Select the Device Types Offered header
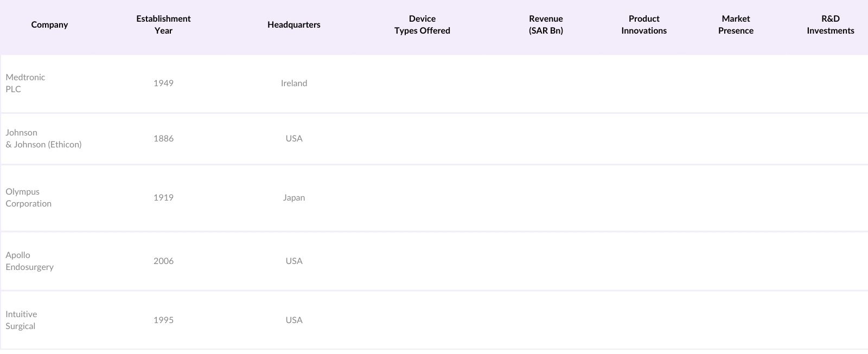This screenshot has height=354, width=868. point(422,25)
